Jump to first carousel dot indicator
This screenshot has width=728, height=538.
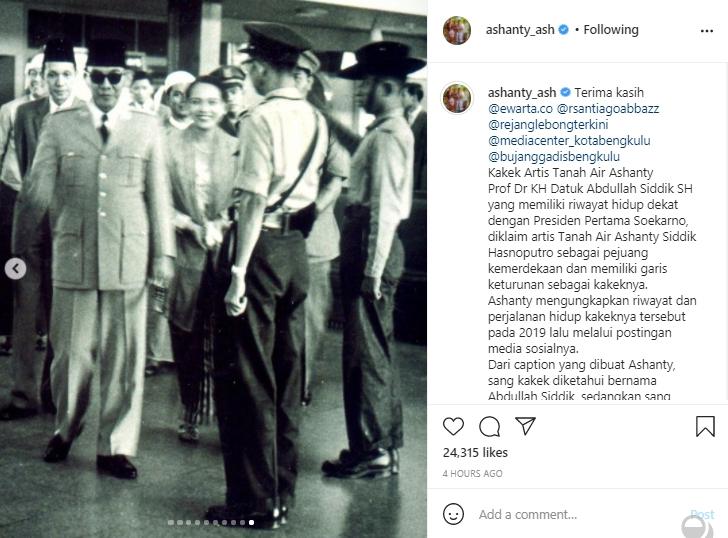171,523
